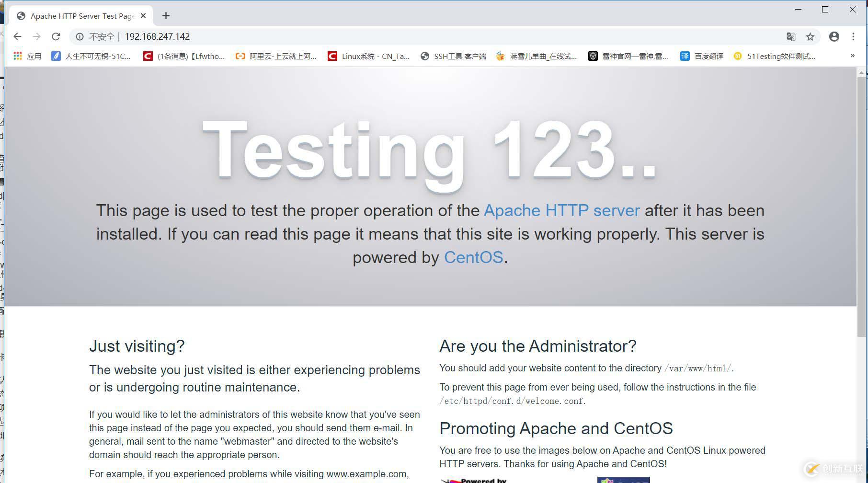Click the 'Just visiting?' heading
This screenshot has height=483, width=868.
tap(137, 346)
